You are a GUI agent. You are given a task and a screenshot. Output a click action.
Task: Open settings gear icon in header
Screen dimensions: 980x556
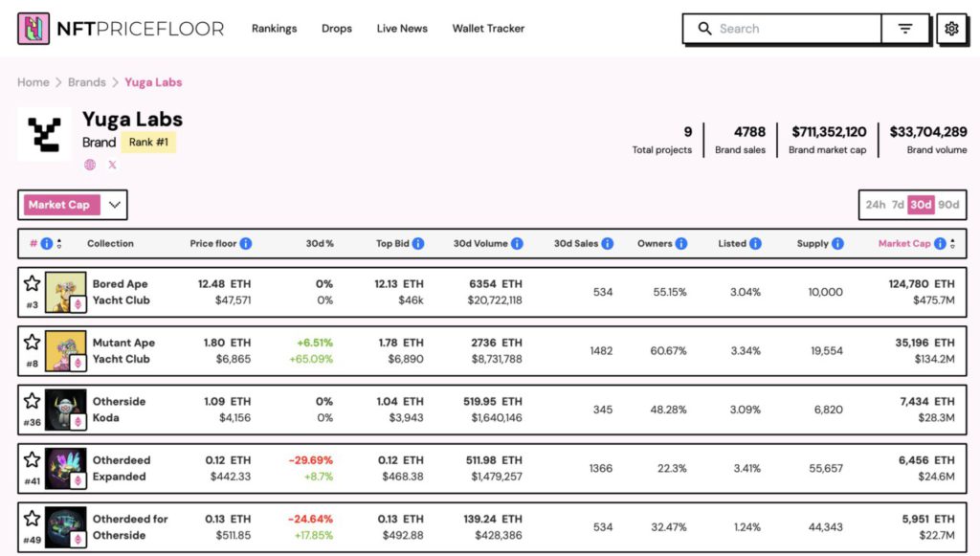[951, 29]
